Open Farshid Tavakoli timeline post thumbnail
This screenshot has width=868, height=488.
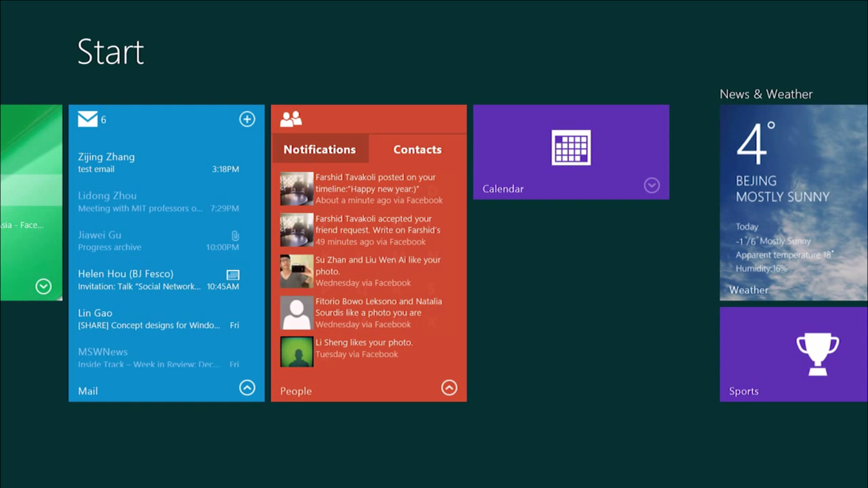pos(297,189)
